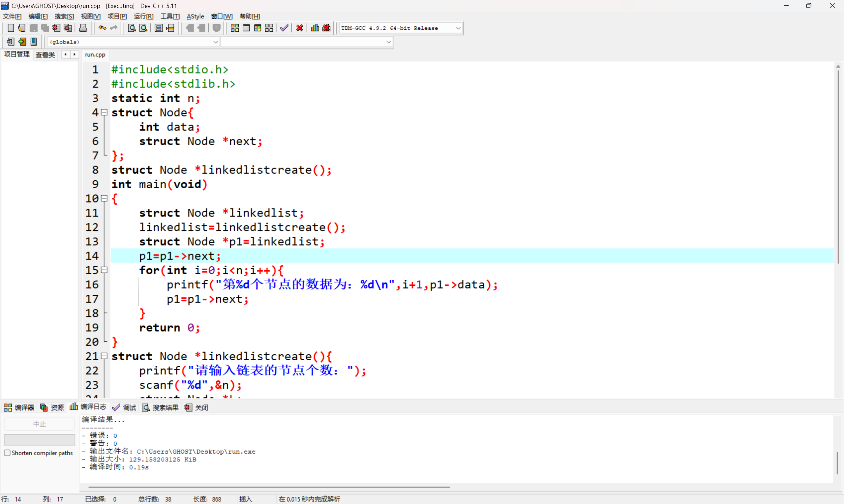Viewport: 844px width, 504px height.
Task: Switch to the 调试 debug tab
Action: point(124,407)
